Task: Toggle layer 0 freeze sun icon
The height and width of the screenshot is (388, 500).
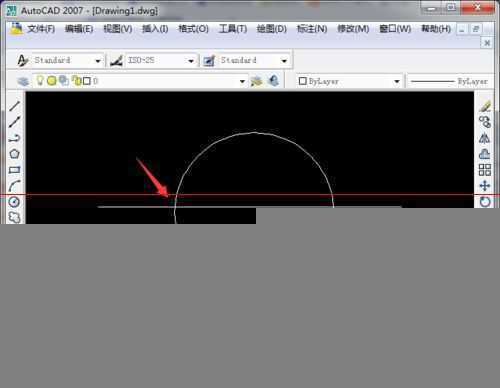Action: [51, 81]
